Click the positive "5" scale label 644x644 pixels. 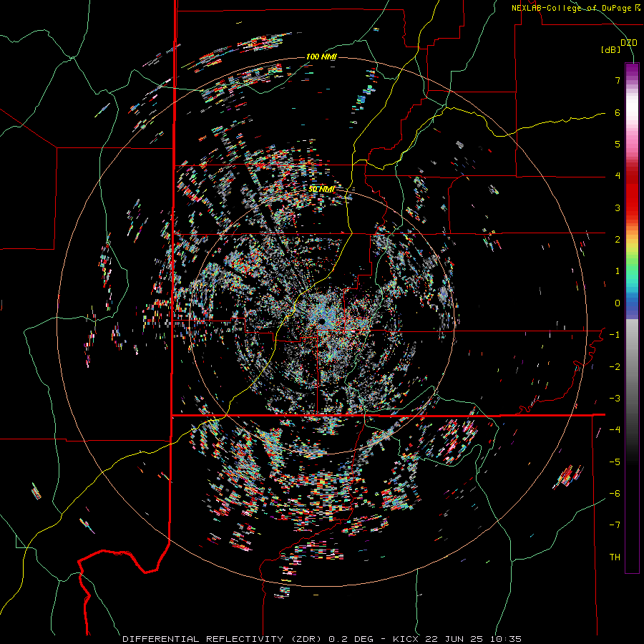(618, 144)
